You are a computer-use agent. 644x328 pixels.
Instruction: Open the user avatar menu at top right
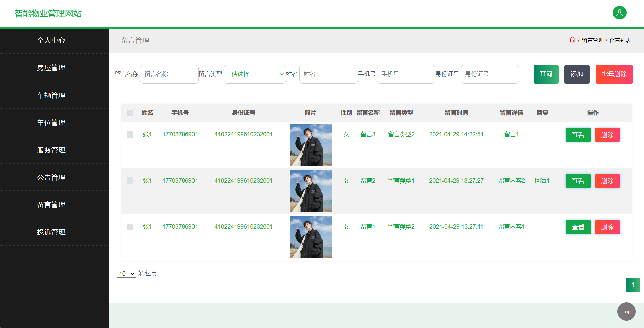click(619, 13)
